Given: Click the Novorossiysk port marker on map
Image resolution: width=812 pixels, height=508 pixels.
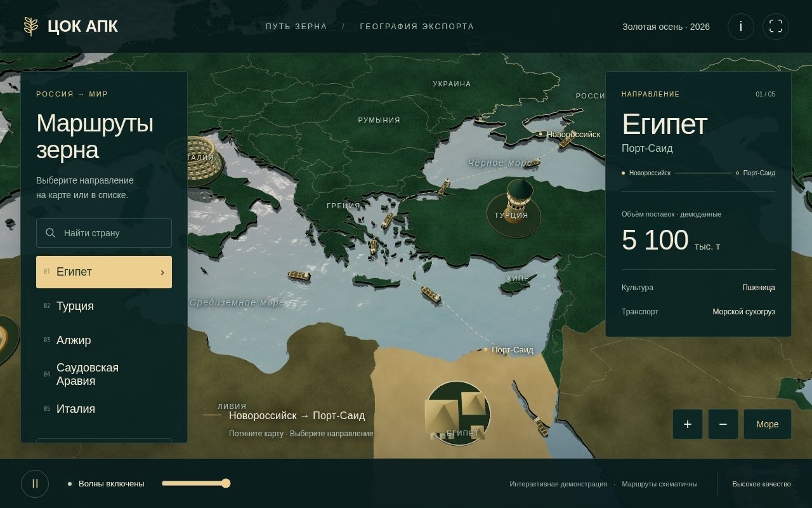Looking at the screenshot, I should point(540,134).
